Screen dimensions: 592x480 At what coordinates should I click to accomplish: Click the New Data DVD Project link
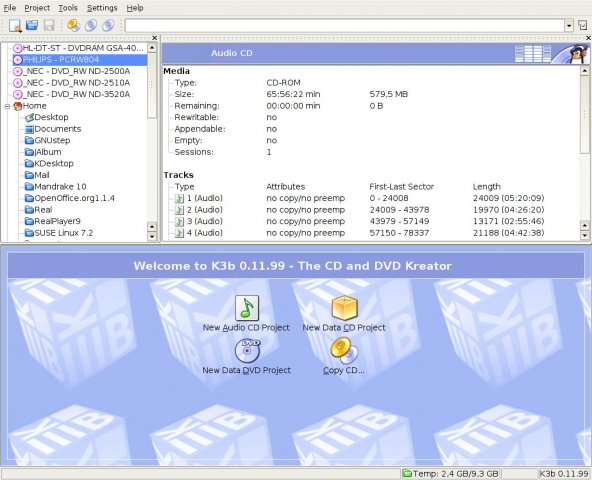[247, 370]
